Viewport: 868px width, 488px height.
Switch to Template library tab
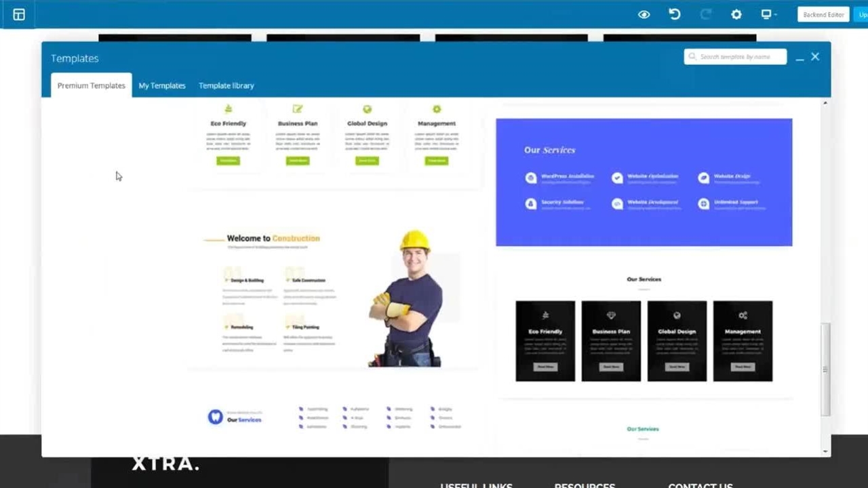pyautogui.click(x=226, y=85)
